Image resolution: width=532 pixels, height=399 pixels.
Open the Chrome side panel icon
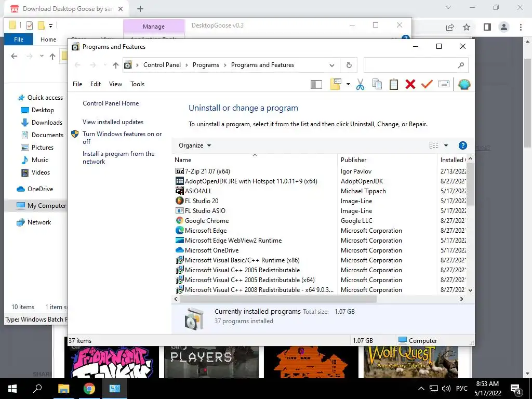tap(487, 27)
